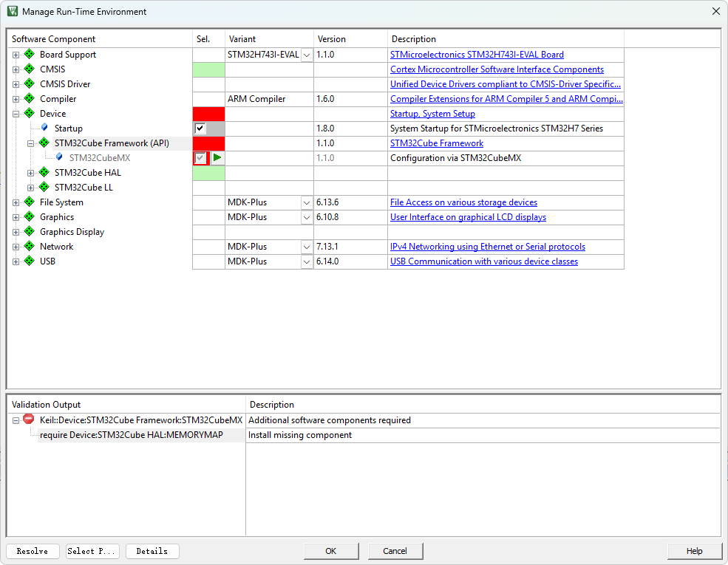
Task: Click the STM32Cube HAL diamond icon
Action: pos(44,173)
